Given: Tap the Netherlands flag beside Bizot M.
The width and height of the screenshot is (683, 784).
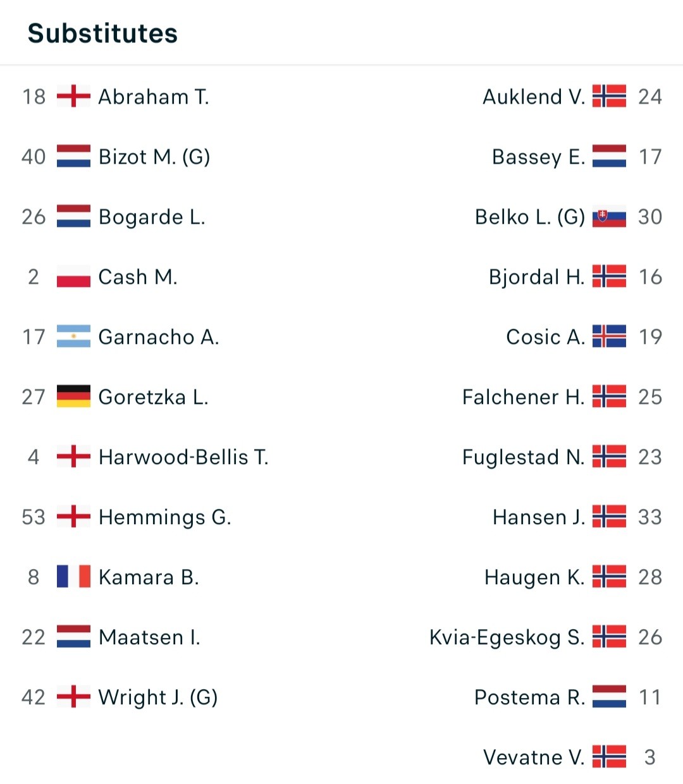Looking at the screenshot, I should click(x=73, y=156).
